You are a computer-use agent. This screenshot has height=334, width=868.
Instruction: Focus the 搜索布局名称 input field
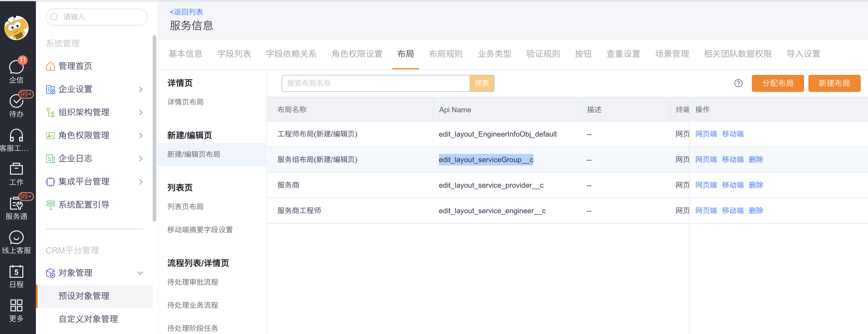pyautogui.click(x=376, y=83)
